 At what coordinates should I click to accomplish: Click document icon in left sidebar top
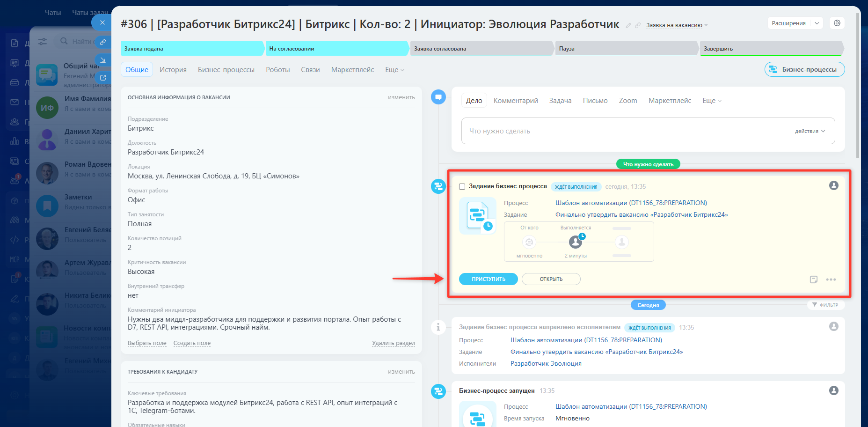pos(15,43)
